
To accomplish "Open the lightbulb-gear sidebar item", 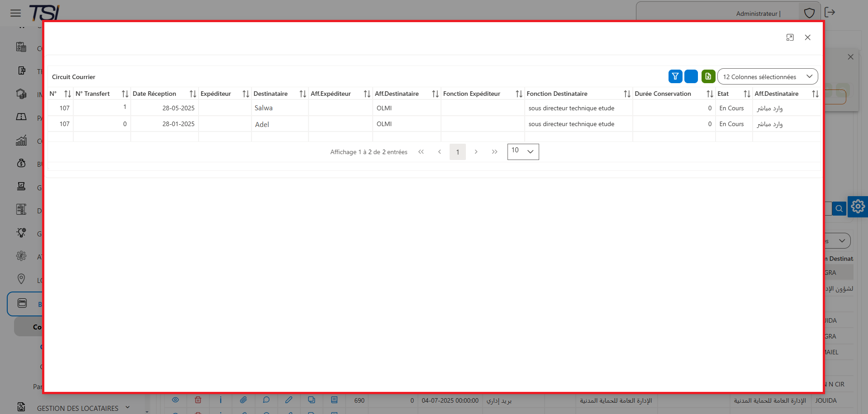I will point(21,233).
